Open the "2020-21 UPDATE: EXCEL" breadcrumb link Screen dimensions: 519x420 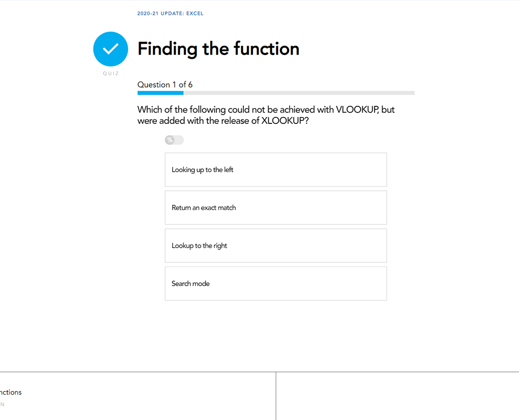click(x=170, y=13)
